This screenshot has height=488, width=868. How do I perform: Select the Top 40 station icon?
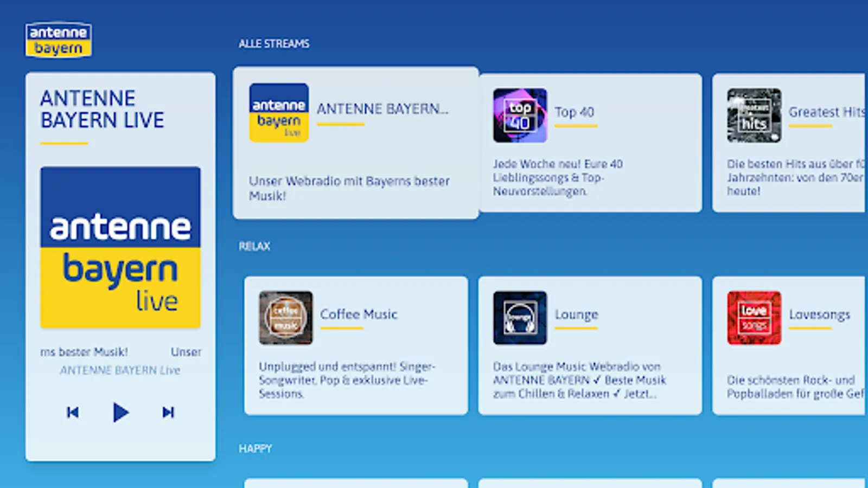click(x=521, y=115)
